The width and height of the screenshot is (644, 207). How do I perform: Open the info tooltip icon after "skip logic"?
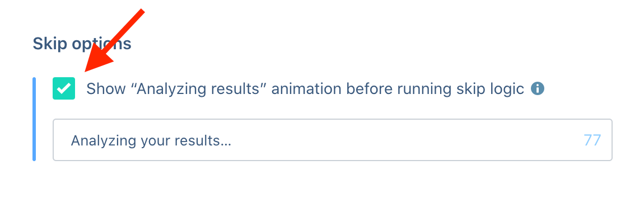(x=538, y=88)
